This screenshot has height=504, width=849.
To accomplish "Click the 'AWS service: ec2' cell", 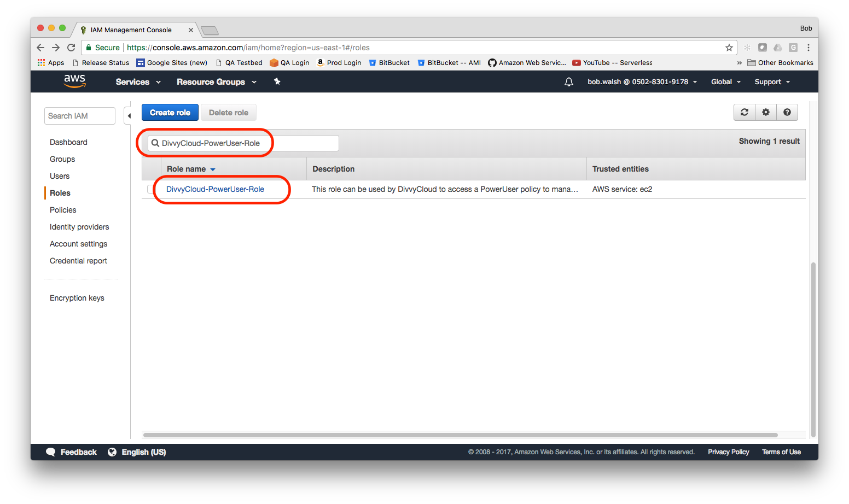I will point(622,189).
